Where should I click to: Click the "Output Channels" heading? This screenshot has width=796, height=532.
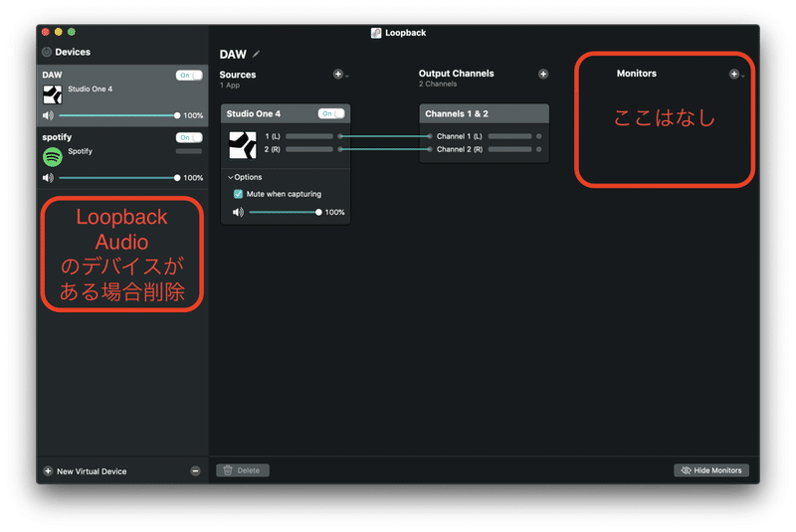pyautogui.click(x=456, y=73)
